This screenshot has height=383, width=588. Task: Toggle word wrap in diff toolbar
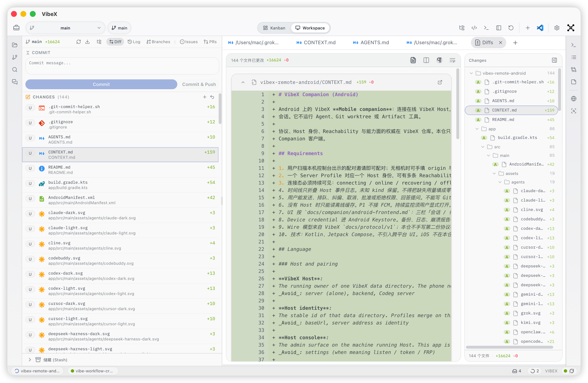(452, 60)
